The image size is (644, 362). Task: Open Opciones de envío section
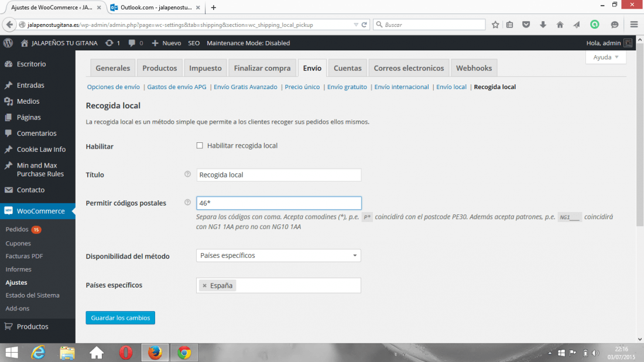tap(114, 87)
